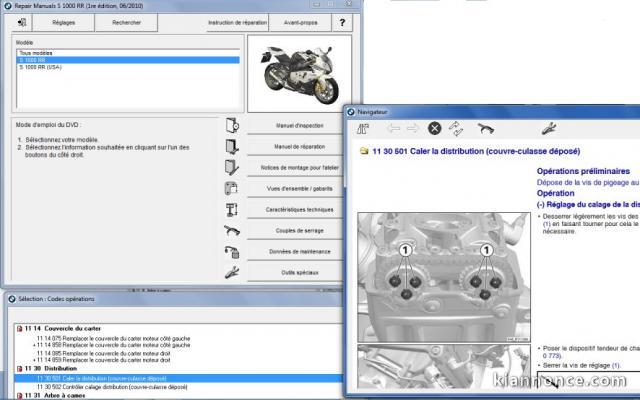Expand the '11 31 Arbre à cames' group
Image resolution: width=640 pixels, height=400 pixels.
tap(21, 395)
